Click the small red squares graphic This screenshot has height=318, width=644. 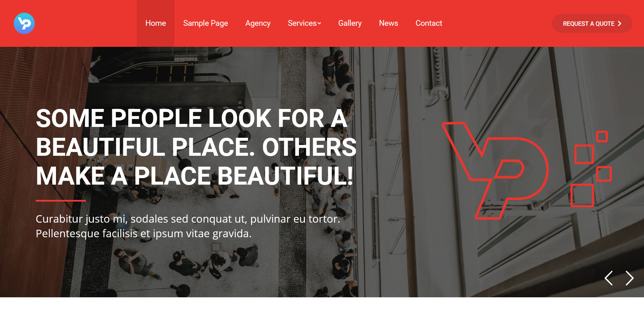tap(591, 169)
